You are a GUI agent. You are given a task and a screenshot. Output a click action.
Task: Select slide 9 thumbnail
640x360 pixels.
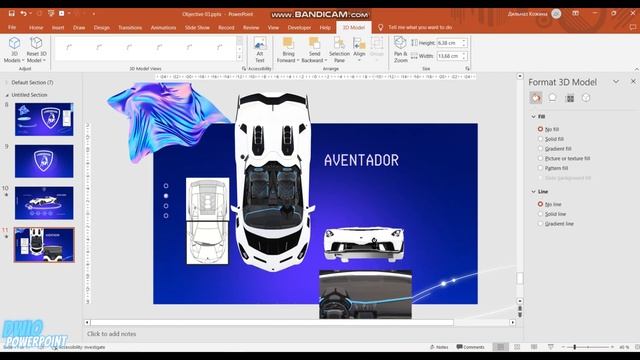(44, 161)
